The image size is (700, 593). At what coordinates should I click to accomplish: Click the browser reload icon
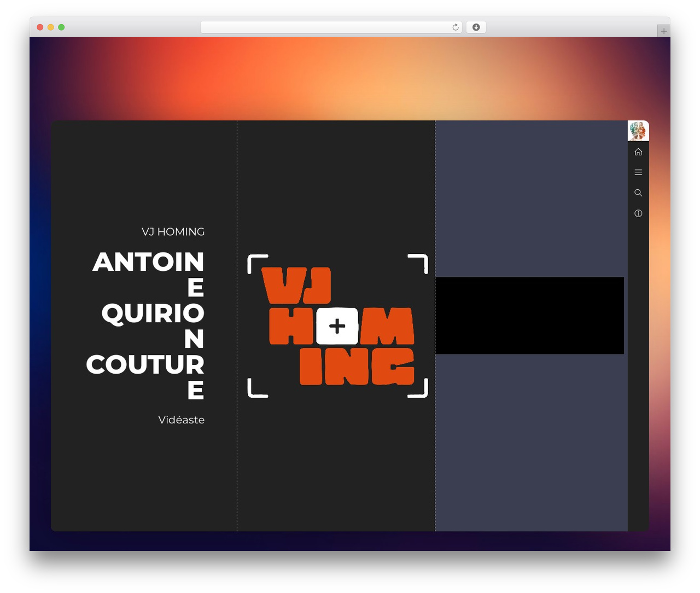[x=455, y=27]
